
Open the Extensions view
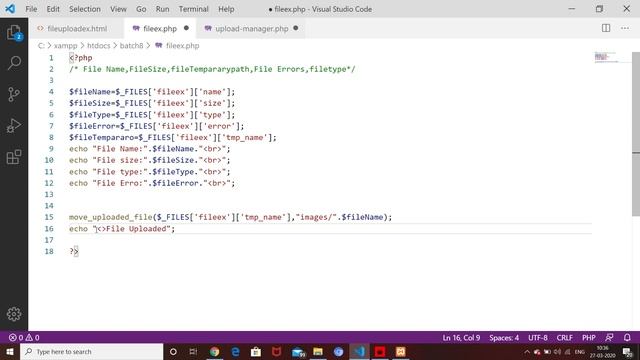[x=14, y=157]
